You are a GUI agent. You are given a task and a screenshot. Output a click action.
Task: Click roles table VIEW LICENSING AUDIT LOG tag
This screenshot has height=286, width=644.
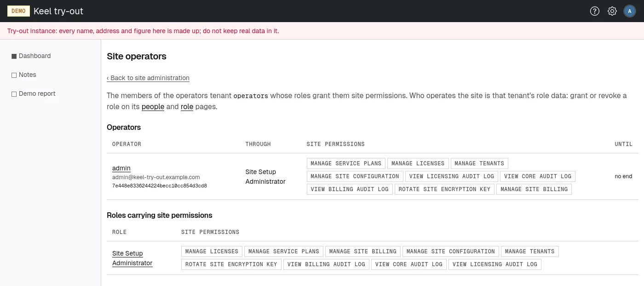[495, 264]
